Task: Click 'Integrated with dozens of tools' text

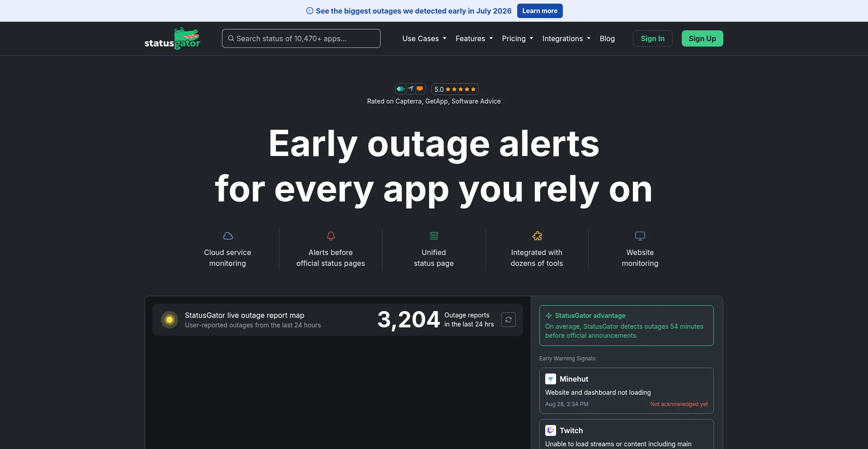Action: click(537, 258)
